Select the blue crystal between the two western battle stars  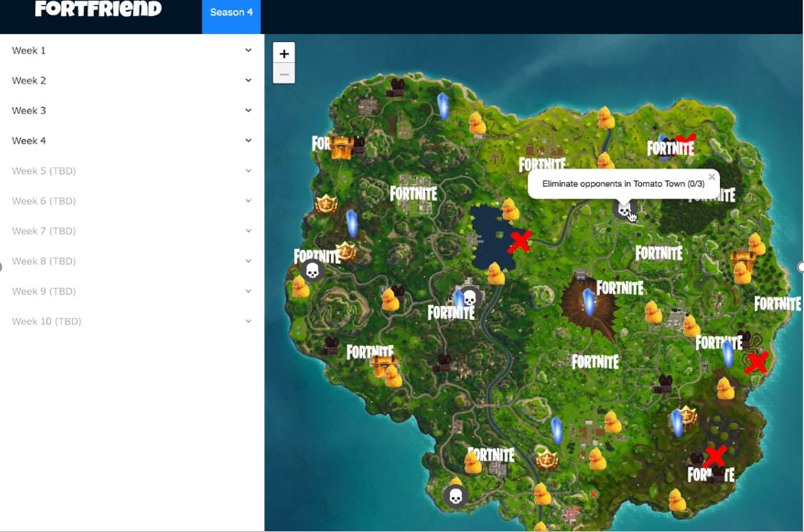pyautogui.click(x=352, y=223)
